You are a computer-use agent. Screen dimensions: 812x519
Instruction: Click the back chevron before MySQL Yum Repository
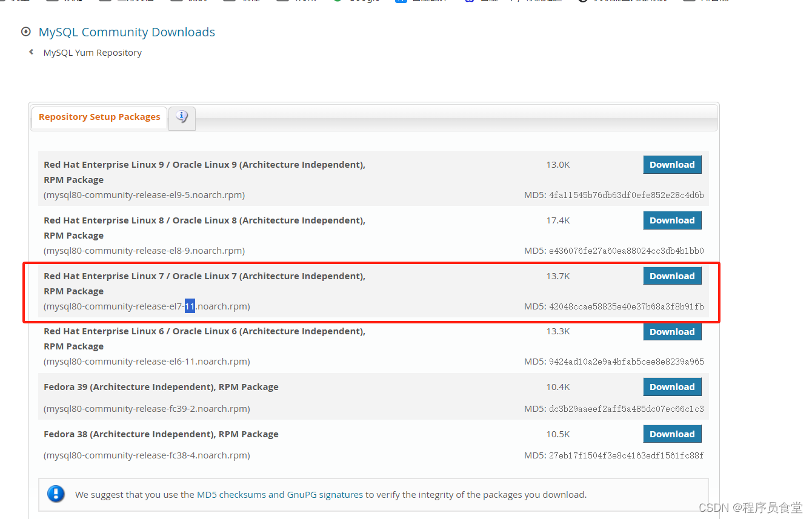[31, 53]
